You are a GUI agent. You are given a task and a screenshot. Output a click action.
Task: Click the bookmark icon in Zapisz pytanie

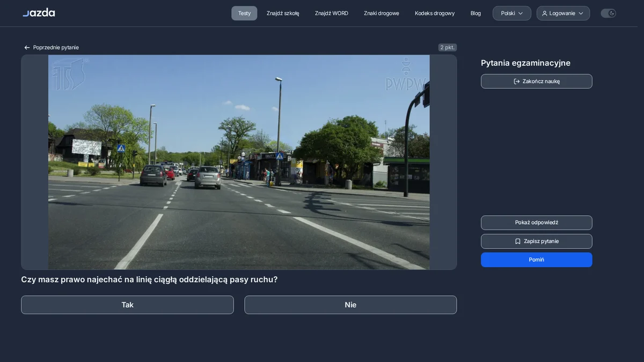[518, 241]
